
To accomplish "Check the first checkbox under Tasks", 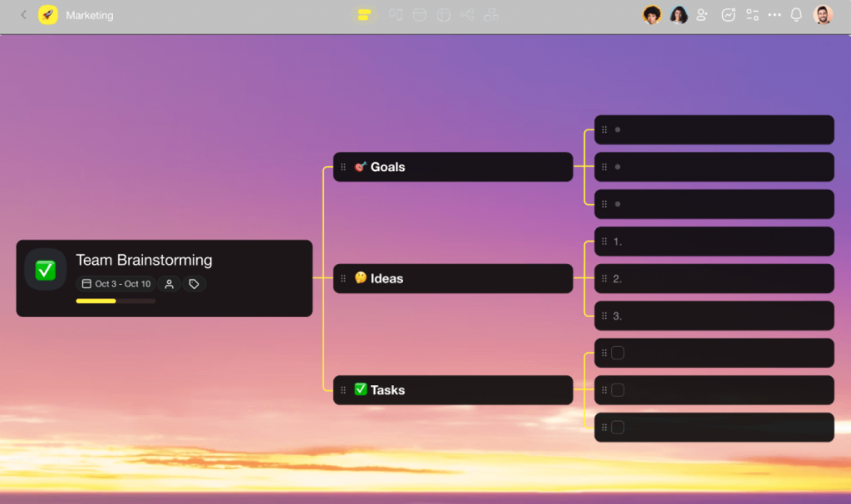I will 617,353.
